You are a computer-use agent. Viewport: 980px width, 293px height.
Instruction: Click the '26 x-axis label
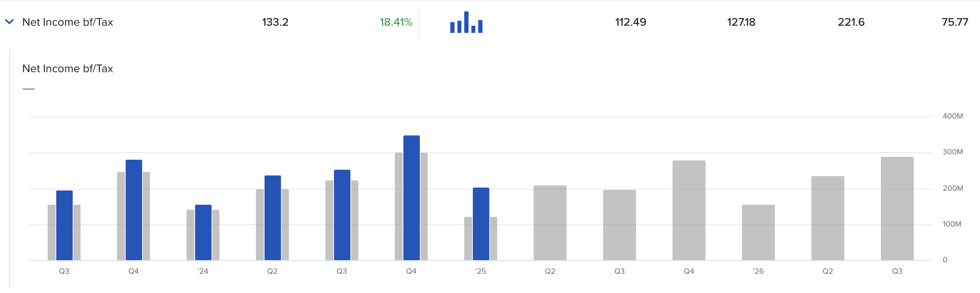[758, 271]
